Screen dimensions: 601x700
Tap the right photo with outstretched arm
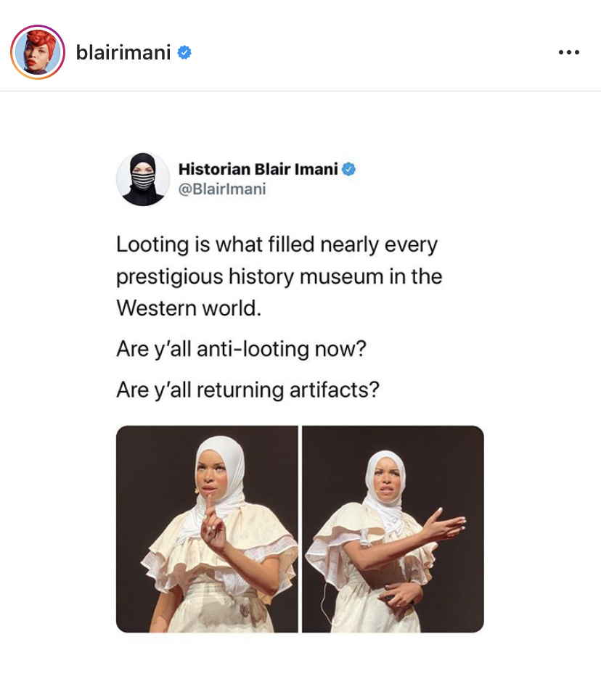(x=393, y=529)
